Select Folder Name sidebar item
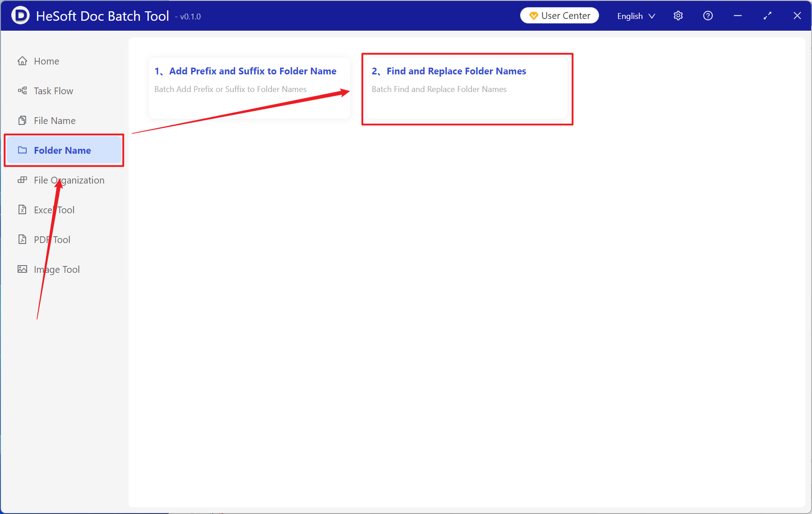The height and width of the screenshot is (514, 812). [x=64, y=150]
